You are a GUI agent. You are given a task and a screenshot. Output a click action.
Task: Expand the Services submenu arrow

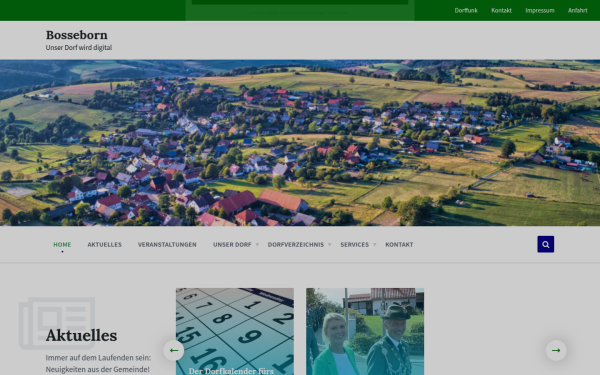tap(375, 245)
